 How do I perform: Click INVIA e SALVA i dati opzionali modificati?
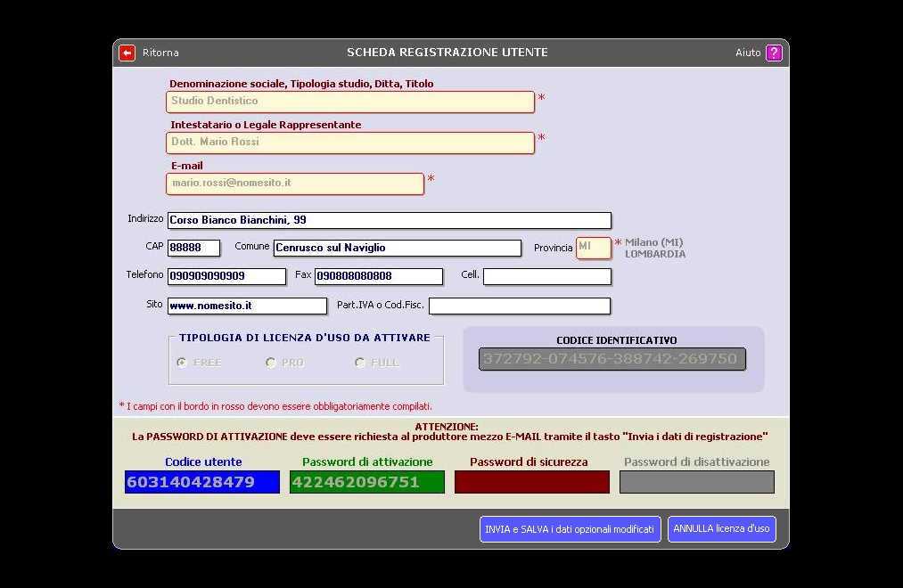coord(571,528)
